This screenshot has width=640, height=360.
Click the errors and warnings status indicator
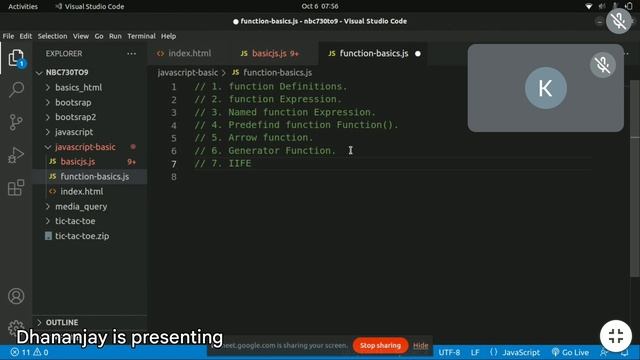tap(29, 352)
